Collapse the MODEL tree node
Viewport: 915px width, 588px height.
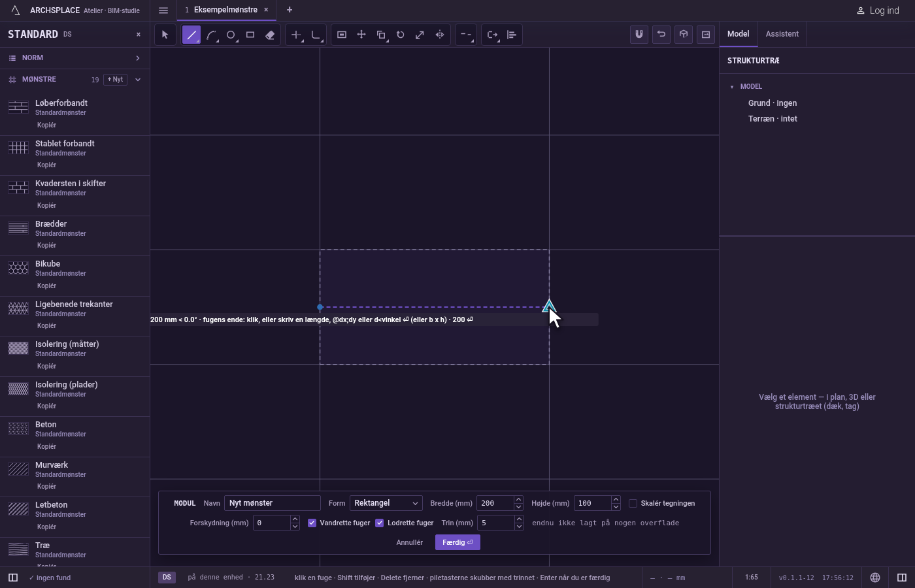(x=732, y=87)
